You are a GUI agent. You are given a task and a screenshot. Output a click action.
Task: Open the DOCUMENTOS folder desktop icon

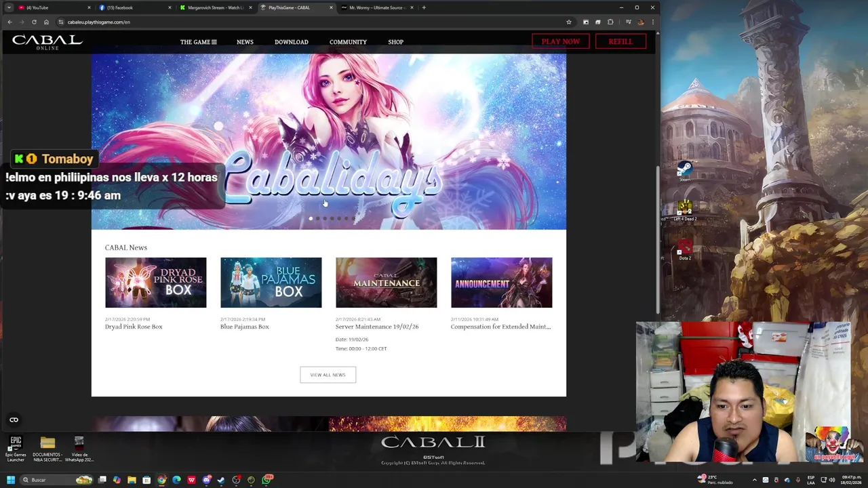tap(47, 449)
